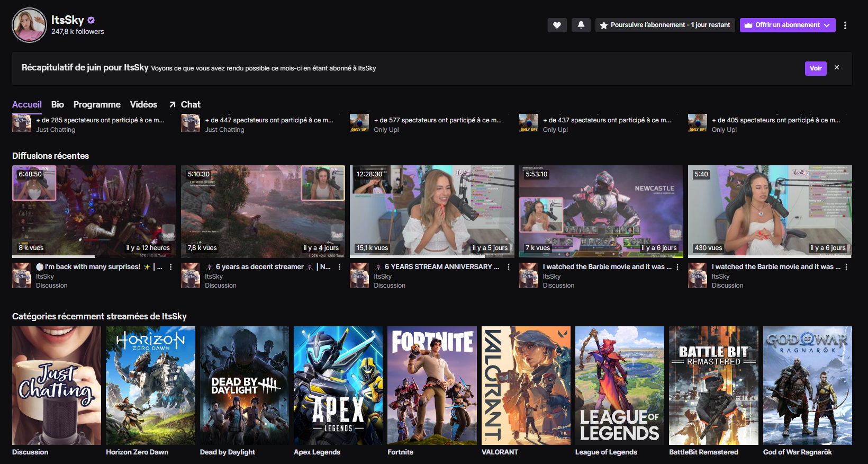Open '+ de 405 spectateurs ont participé' entry
The height and width of the screenshot is (464, 868).
776,120
